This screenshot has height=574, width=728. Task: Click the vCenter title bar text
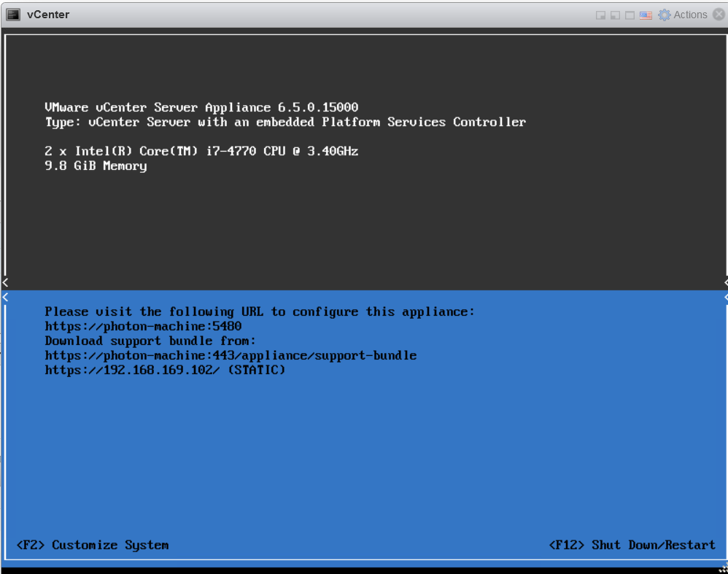click(49, 14)
